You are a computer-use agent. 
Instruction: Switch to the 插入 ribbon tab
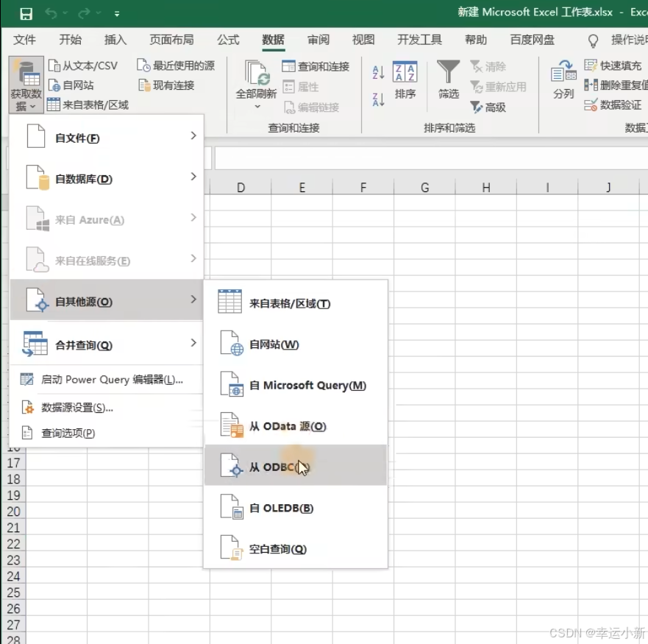[115, 40]
